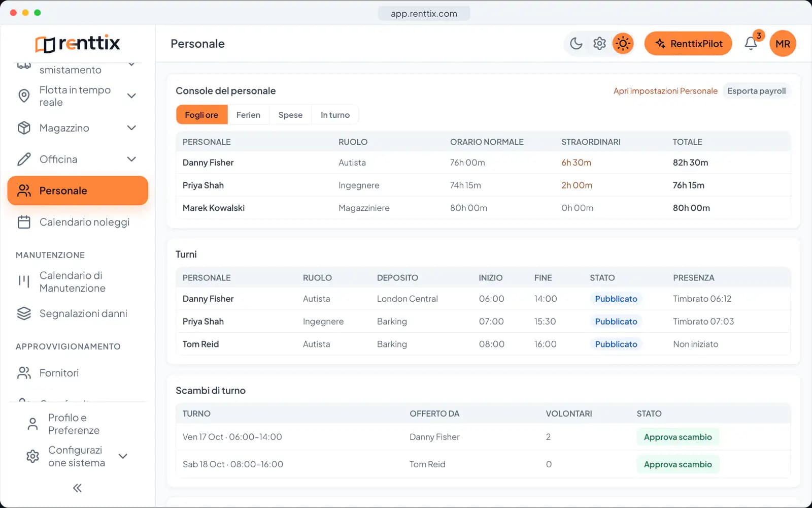
Task: Open Apri impostazioni Personale link
Action: click(665, 91)
